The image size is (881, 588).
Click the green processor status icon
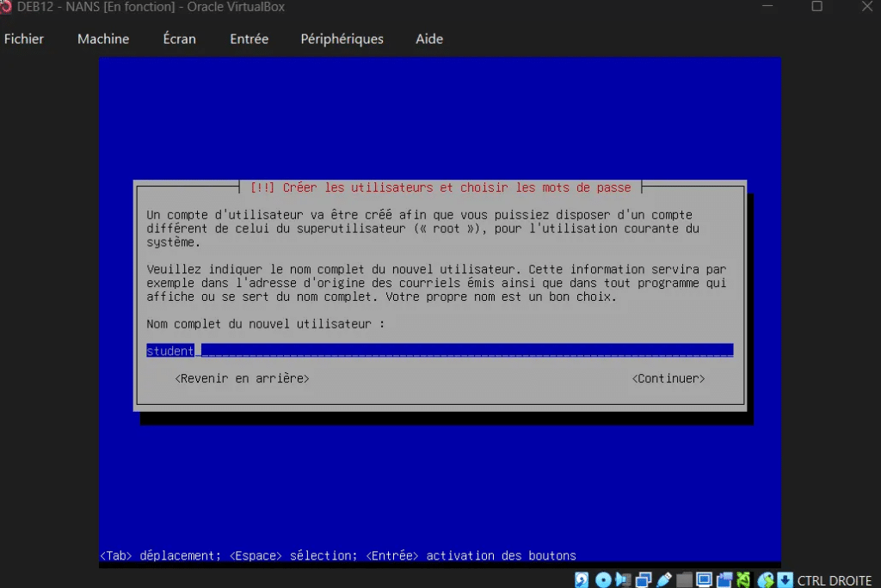click(743, 580)
